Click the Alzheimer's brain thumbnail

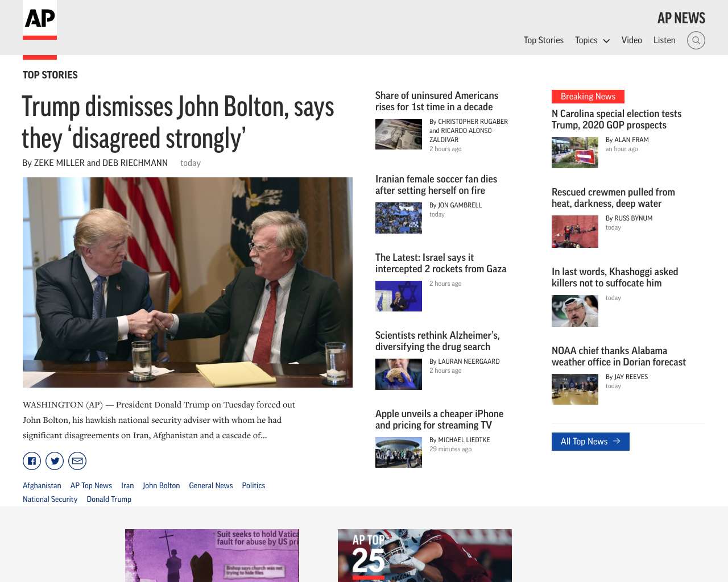point(399,374)
